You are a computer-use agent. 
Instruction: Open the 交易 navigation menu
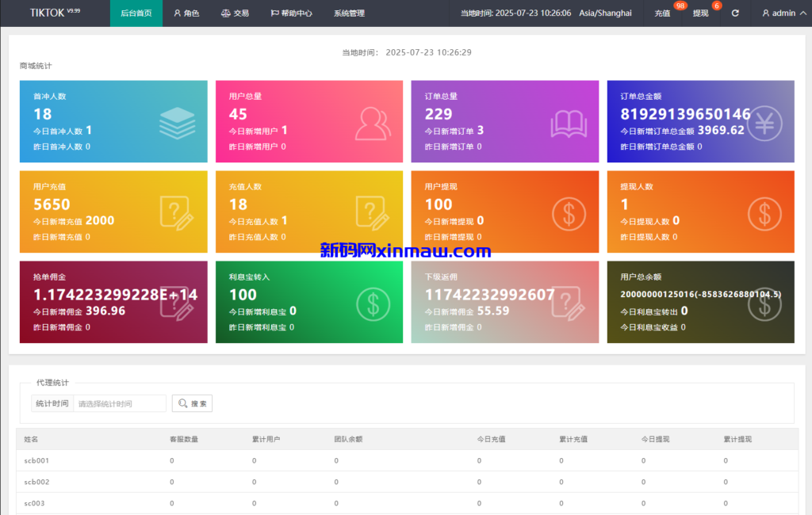click(x=235, y=13)
